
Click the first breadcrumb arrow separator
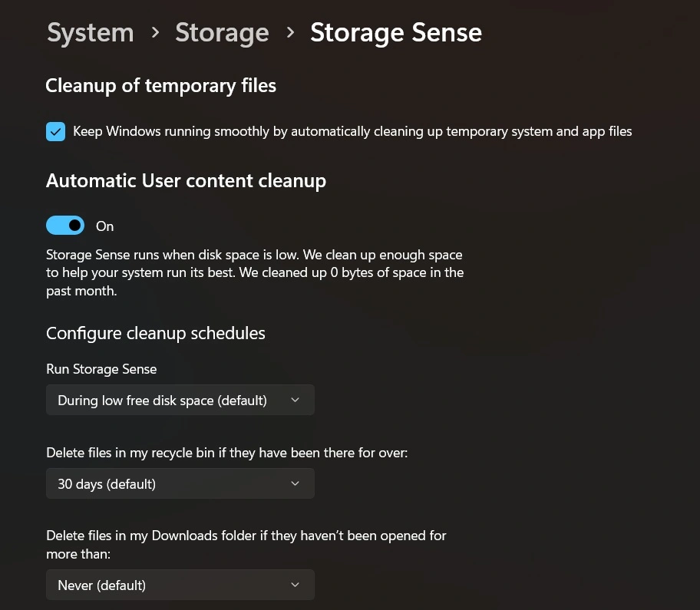click(x=154, y=34)
